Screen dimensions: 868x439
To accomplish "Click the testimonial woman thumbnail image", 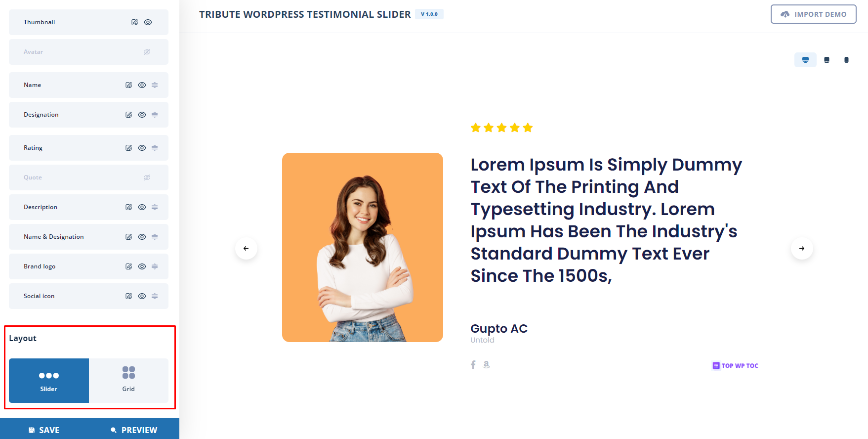I will coord(363,247).
